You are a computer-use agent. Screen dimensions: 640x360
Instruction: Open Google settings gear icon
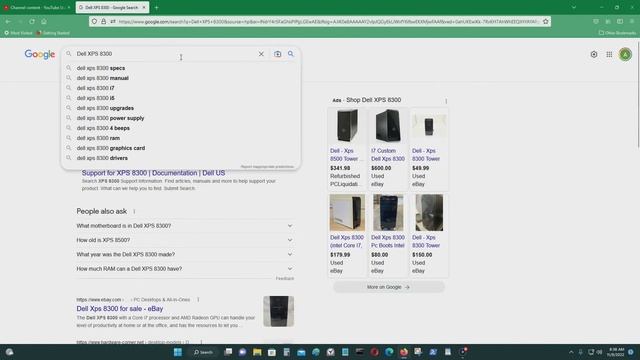click(x=594, y=54)
